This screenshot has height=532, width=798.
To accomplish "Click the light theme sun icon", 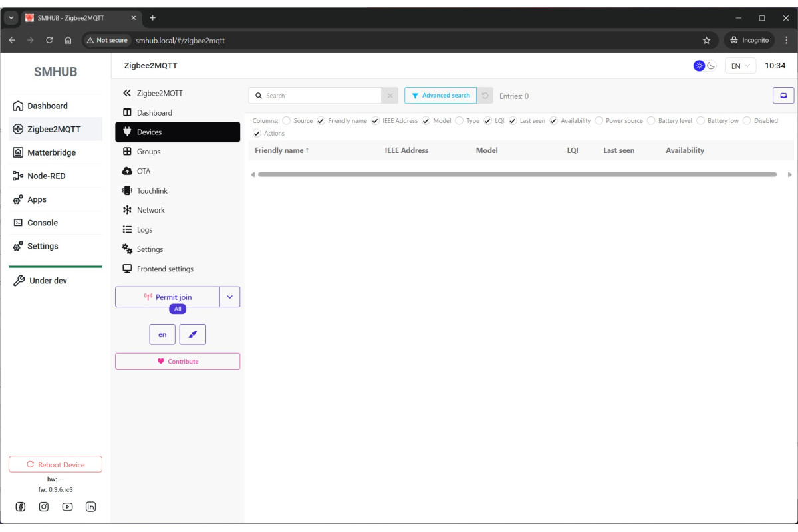I will (699, 66).
